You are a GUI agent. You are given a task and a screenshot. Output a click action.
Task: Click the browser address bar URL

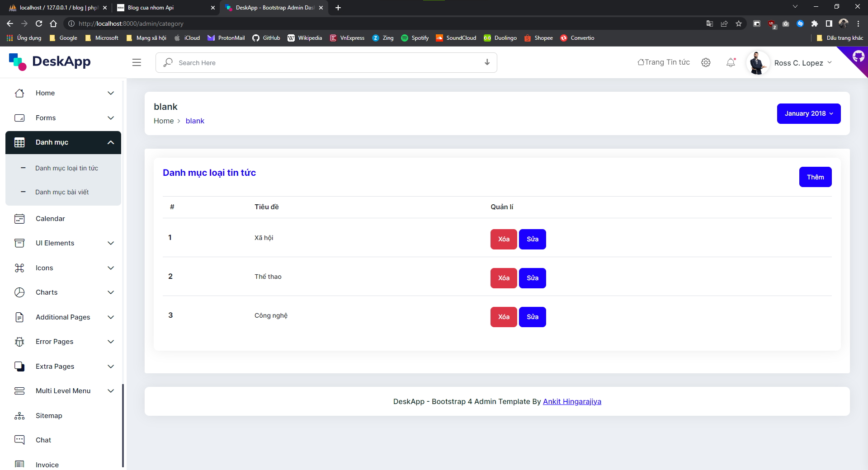coord(131,23)
